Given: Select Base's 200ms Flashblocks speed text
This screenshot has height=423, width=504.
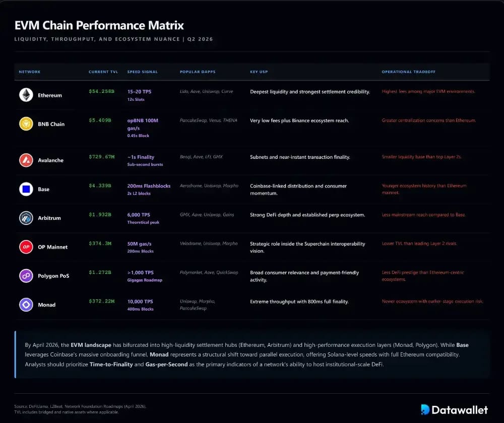Looking at the screenshot, I should coord(149,186).
